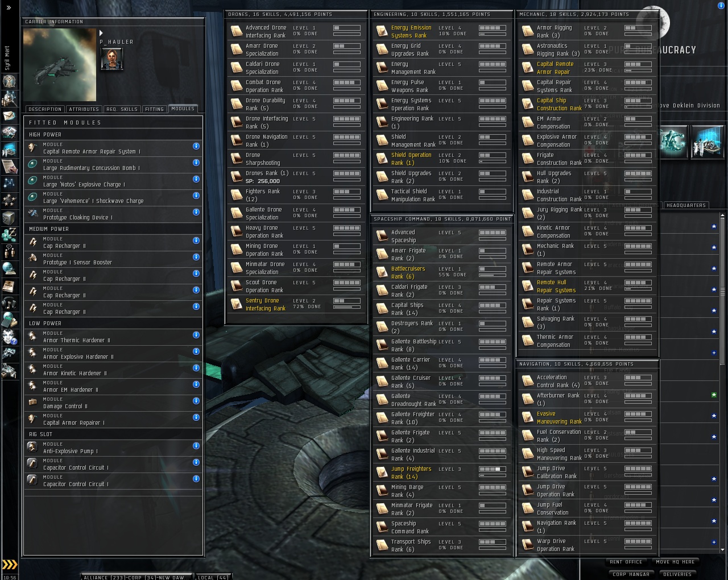Switch to the Description tab
This screenshot has width=728, height=580.
45,109
